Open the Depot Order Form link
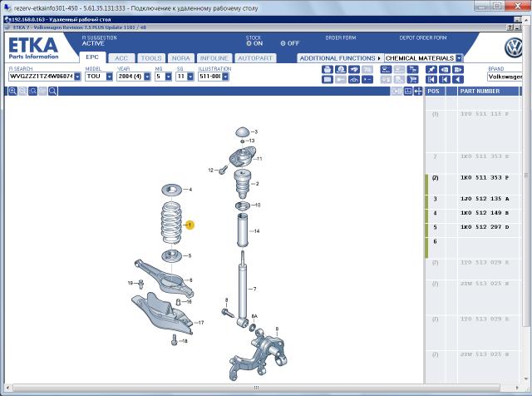 [423, 37]
